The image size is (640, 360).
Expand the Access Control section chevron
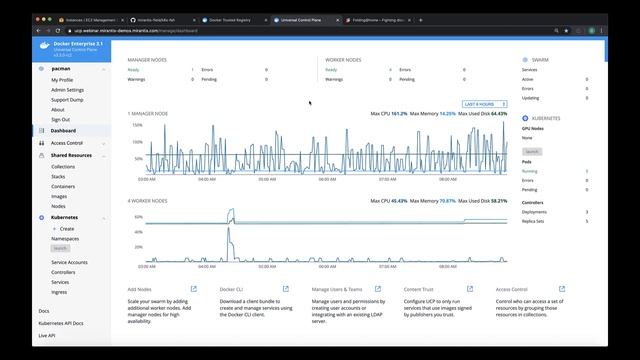(104, 144)
